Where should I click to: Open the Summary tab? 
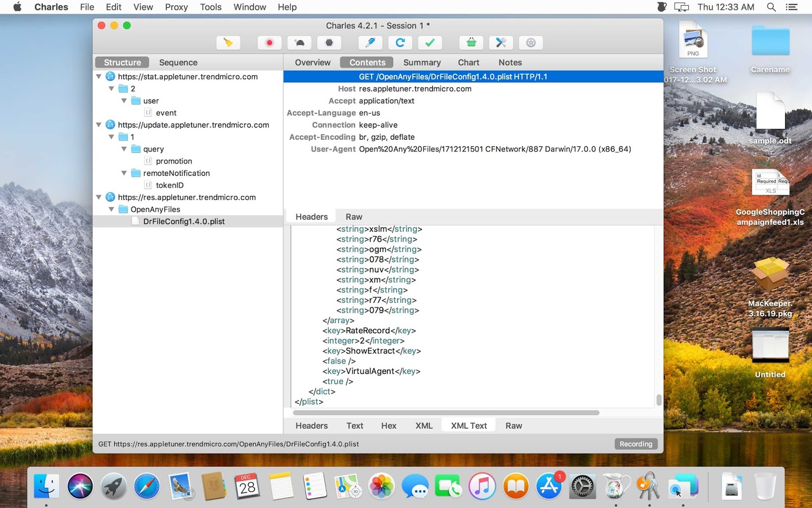(x=422, y=62)
